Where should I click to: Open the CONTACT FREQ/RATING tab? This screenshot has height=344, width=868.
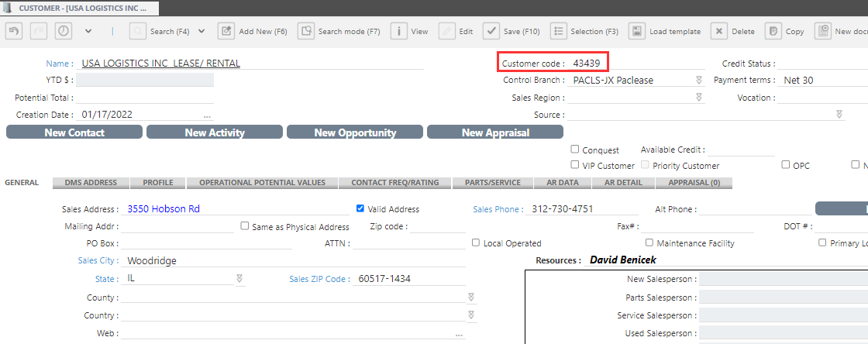pyautogui.click(x=394, y=183)
